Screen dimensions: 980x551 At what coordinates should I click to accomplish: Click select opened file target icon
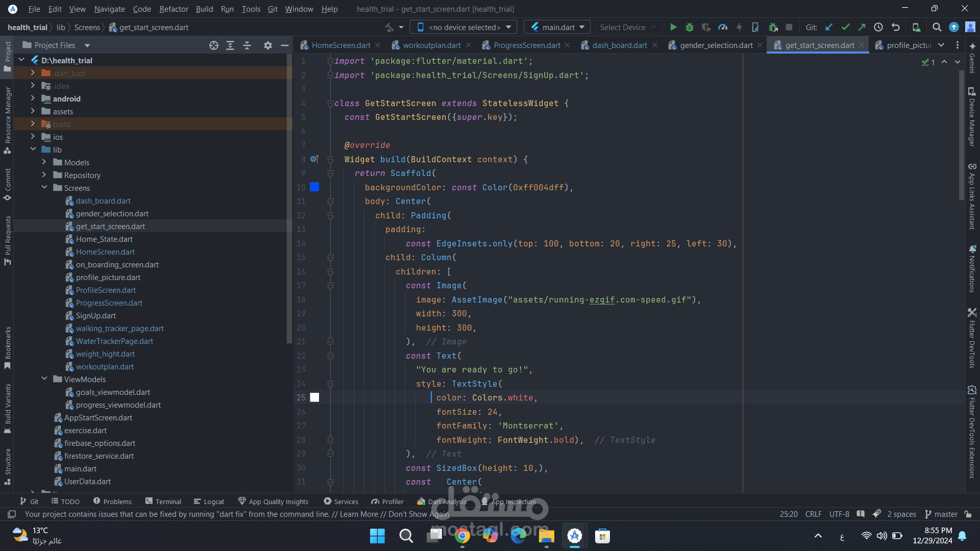[213, 45]
